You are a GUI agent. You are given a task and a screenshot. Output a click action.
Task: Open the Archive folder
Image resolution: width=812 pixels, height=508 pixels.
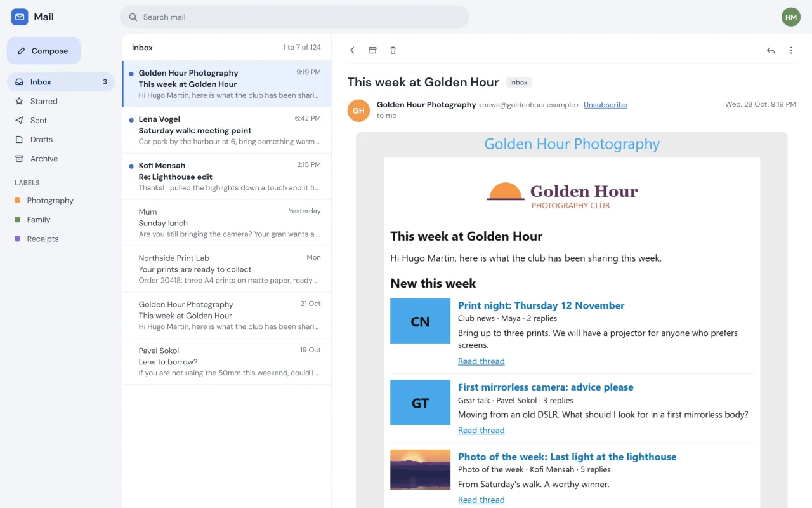(61, 159)
